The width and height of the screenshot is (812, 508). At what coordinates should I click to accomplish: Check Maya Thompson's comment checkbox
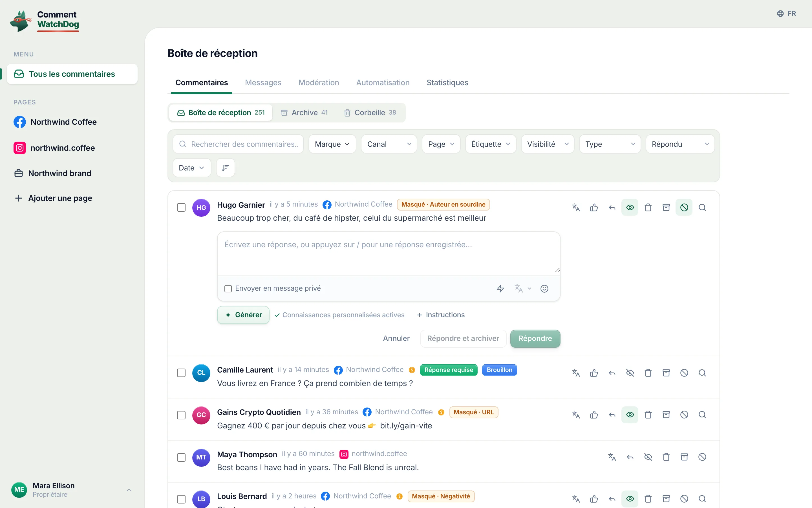tap(181, 457)
